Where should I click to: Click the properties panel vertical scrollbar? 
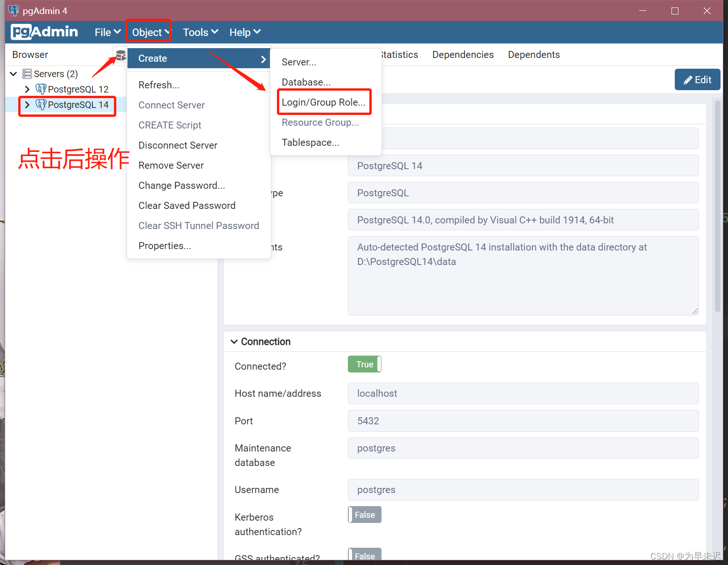click(718, 206)
